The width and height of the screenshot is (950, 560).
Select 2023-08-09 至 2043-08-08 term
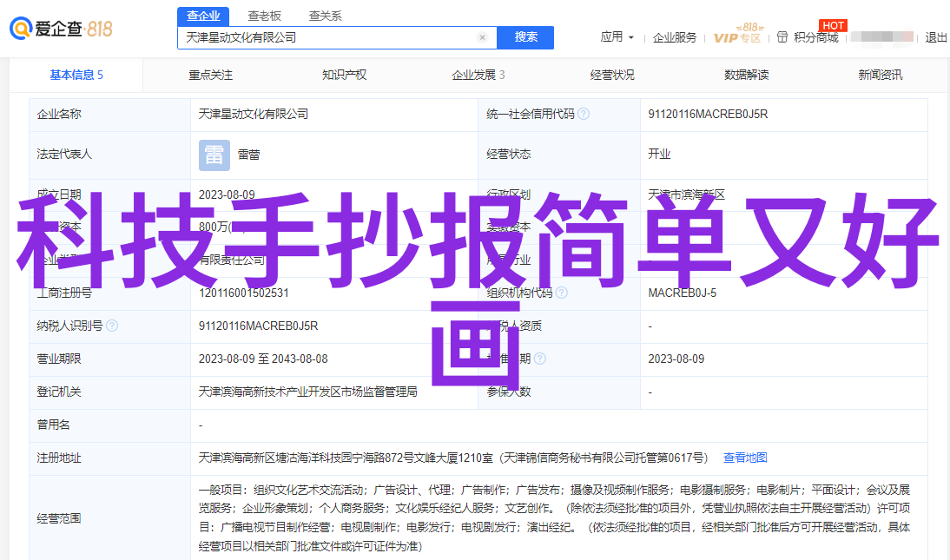click(263, 359)
